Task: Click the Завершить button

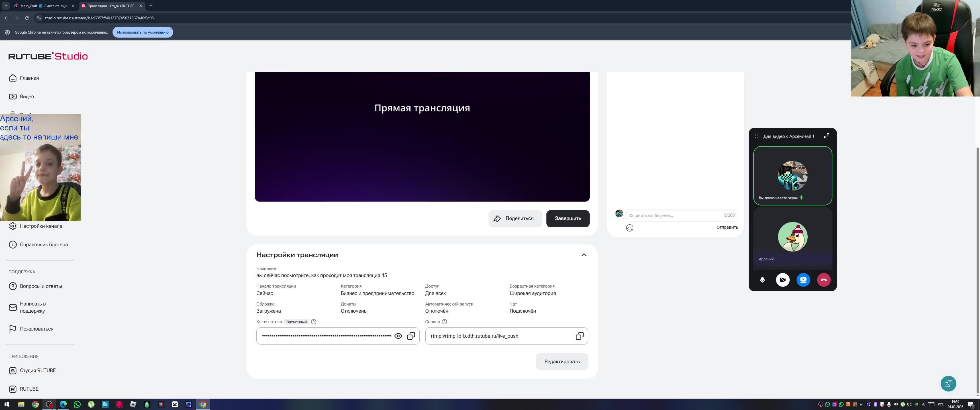Action: click(567, 219)
